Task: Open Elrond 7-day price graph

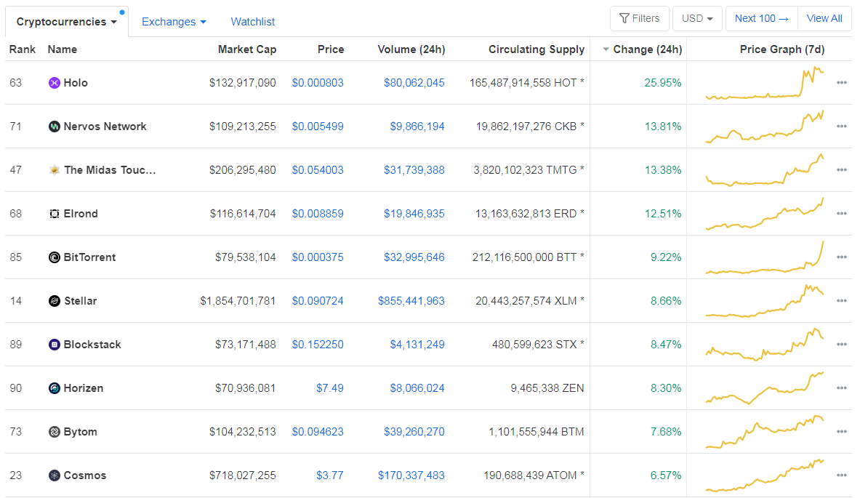Action: 765,214
